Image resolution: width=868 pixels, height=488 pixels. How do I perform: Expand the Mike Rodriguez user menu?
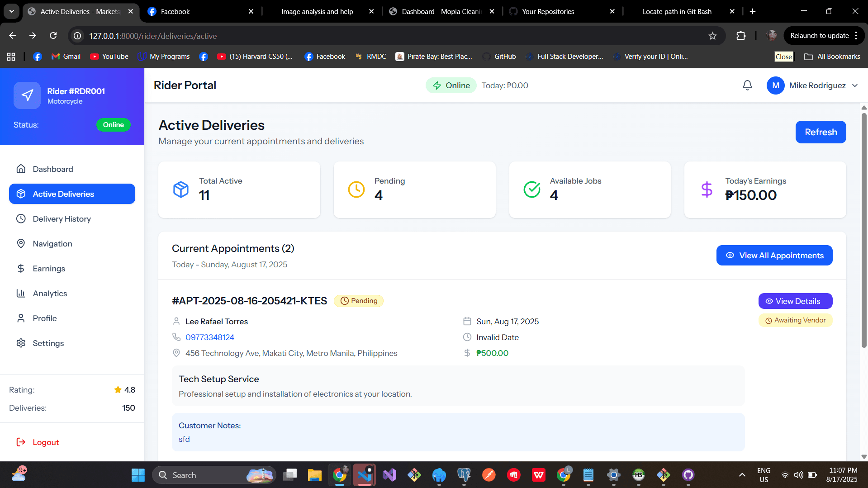click(x=854, y=85)
